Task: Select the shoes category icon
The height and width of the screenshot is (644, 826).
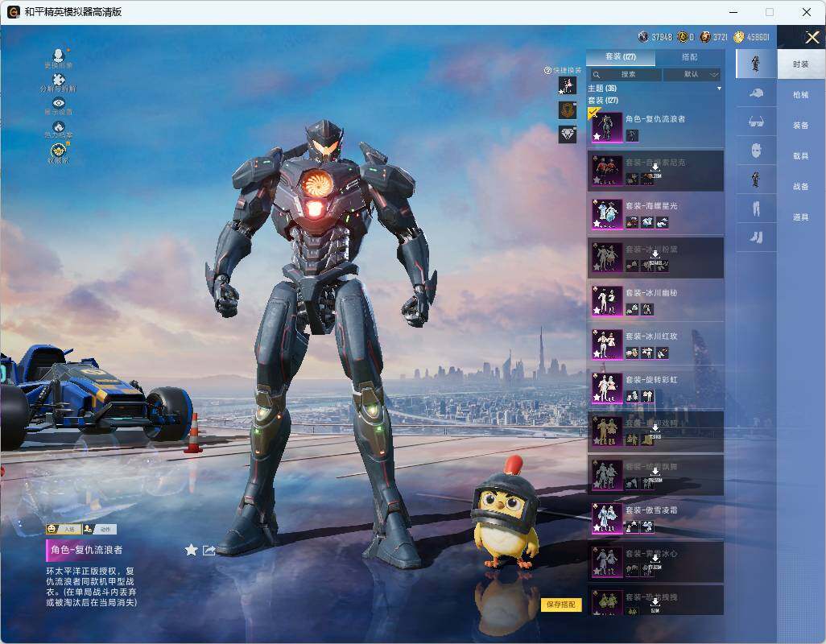Action: click(x=756, y=237)
